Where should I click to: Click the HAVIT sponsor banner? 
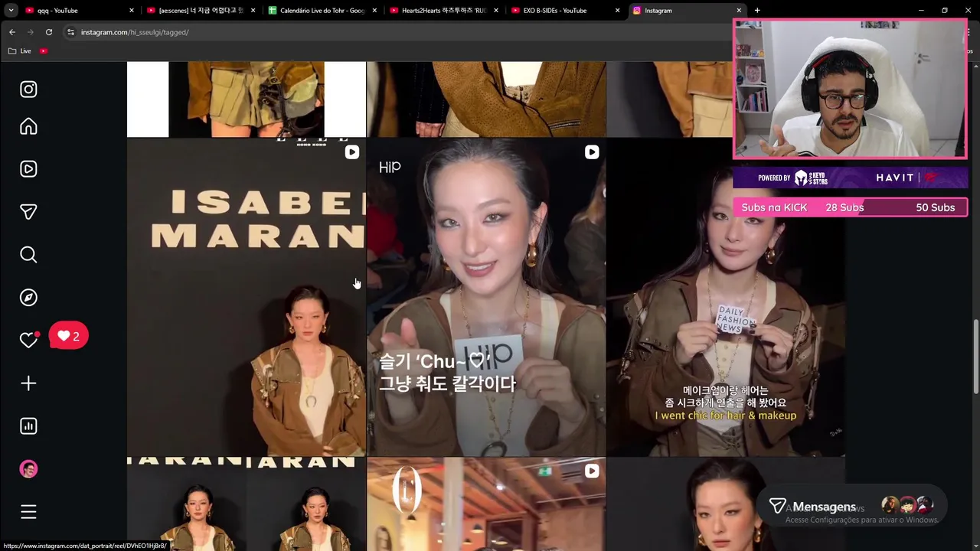(850, 178)
